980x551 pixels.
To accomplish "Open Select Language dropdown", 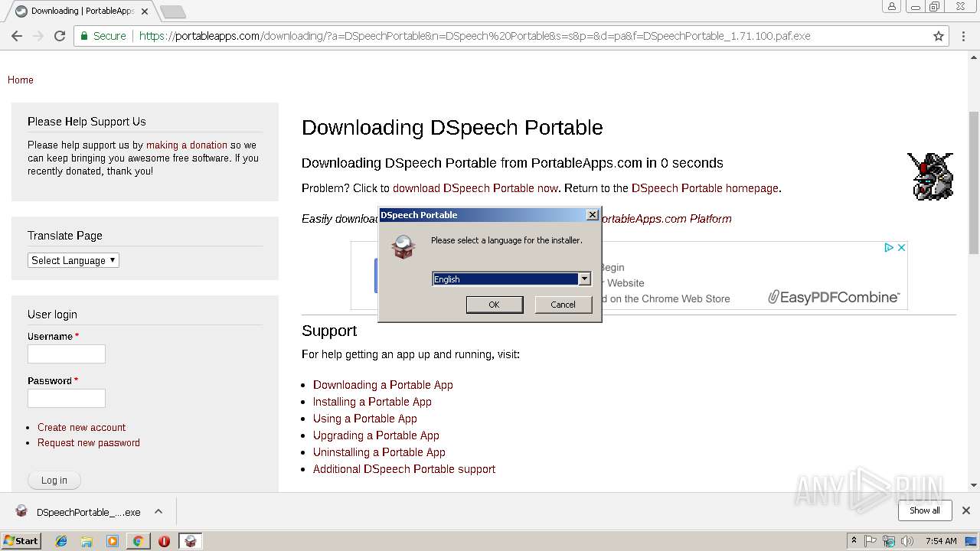I will [73, 260].
